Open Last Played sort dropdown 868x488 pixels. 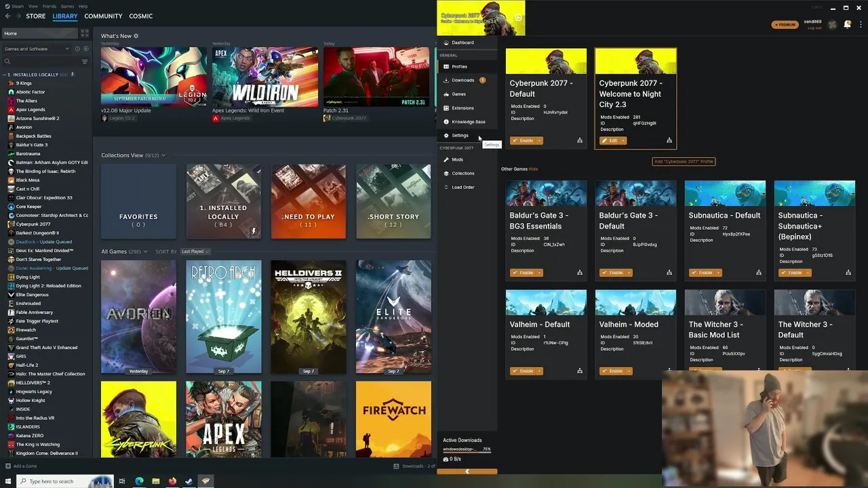195,251
